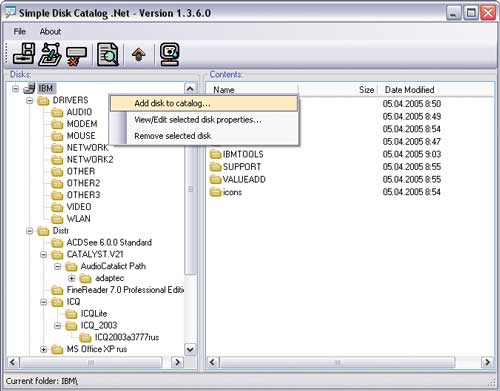
Task: Maximize the Simple Disk Catalog window
Action: (471, 13)
